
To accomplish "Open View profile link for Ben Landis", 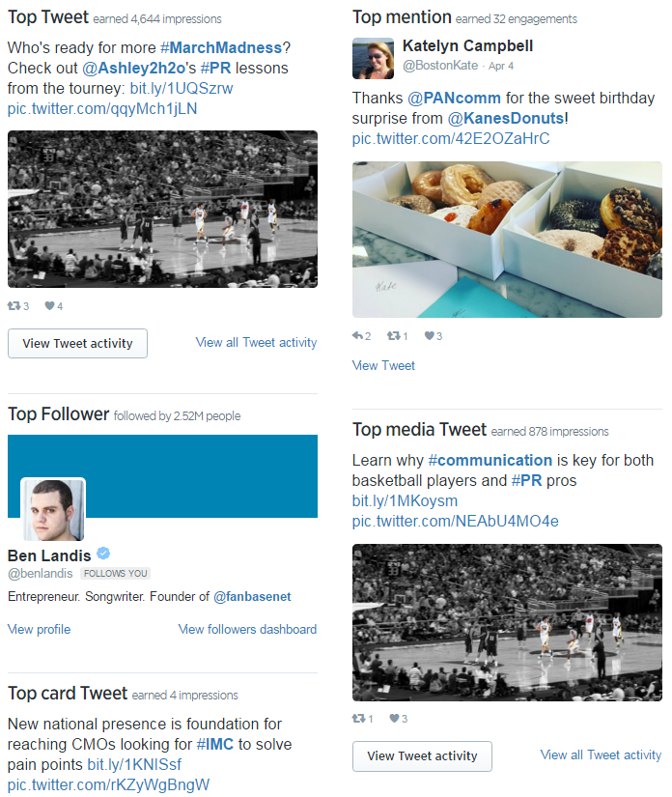I will (40, 629).
